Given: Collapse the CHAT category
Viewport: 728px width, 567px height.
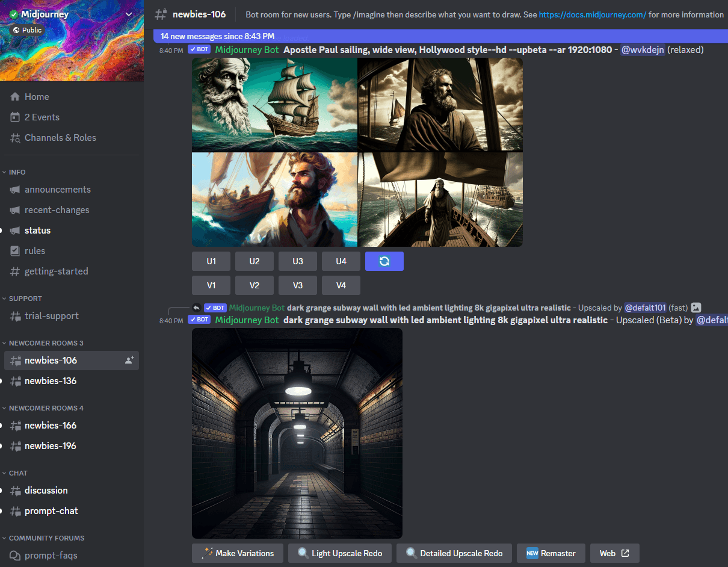Looking at the screenshot, I should pos(15,473).
